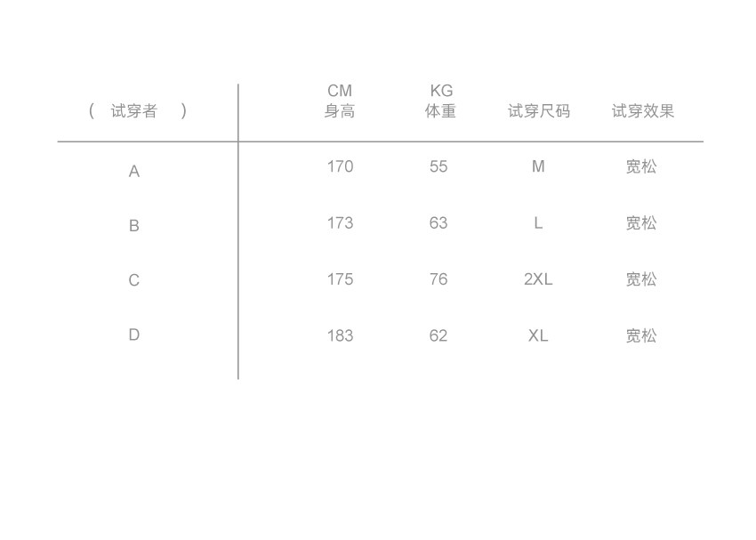The width and height of the screenshot is (756, 540).
Task: Click the 试穿效果 column header
Action: pyautogui.click(x=642, y=111)
